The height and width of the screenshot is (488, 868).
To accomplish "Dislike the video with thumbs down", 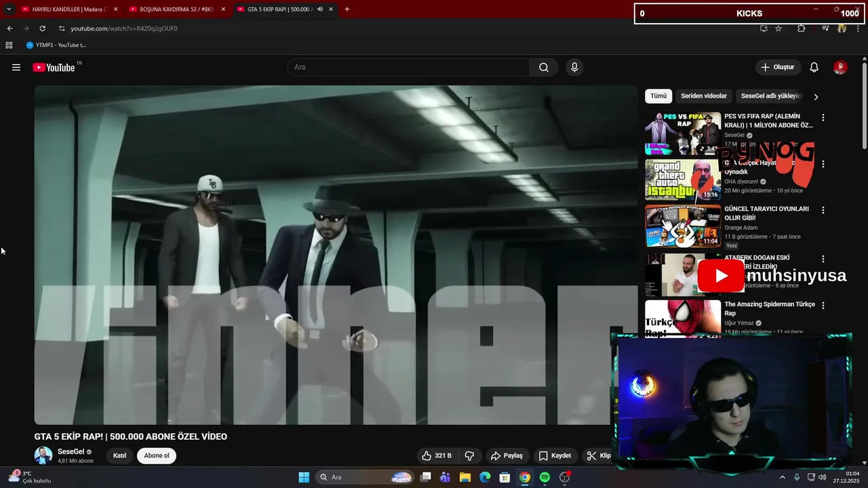I will point(469,455).
